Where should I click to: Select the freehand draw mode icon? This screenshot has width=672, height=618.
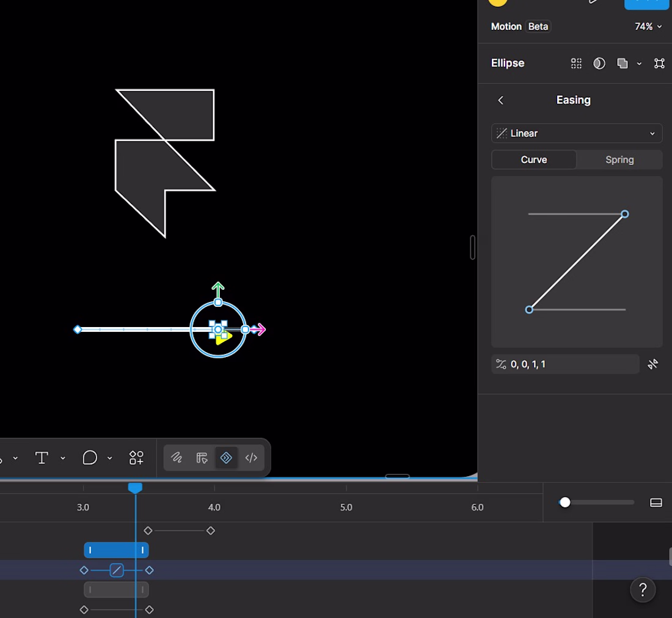click(177, 458)
